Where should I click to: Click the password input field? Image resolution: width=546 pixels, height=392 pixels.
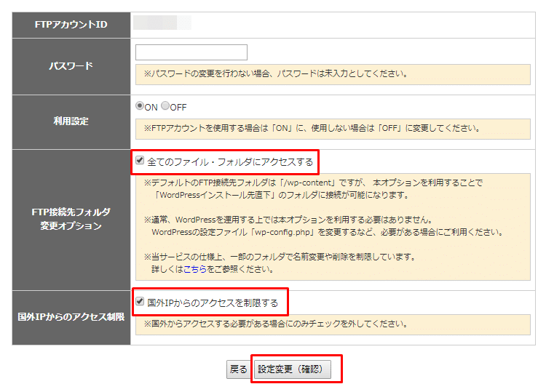point(191,52)
